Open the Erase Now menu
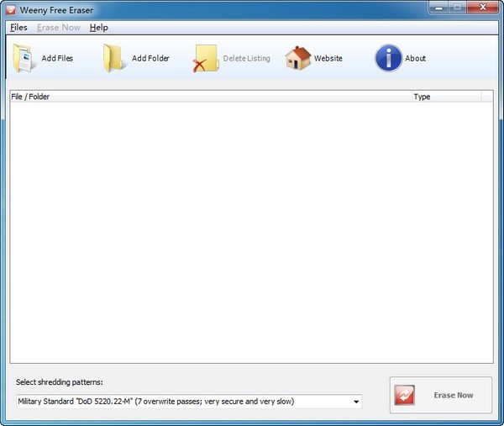Viewport: 504px width, 426px height. [x=59, y=28]
